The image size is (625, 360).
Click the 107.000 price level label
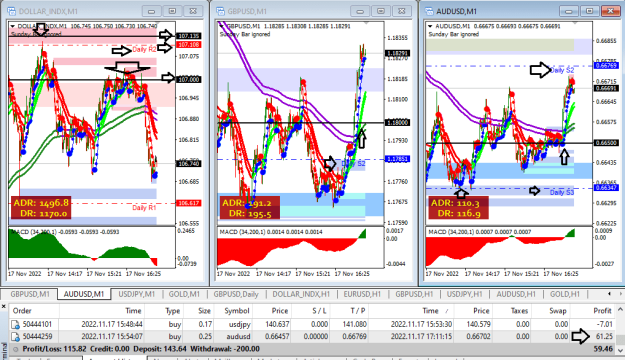click(x=189, y=79)
